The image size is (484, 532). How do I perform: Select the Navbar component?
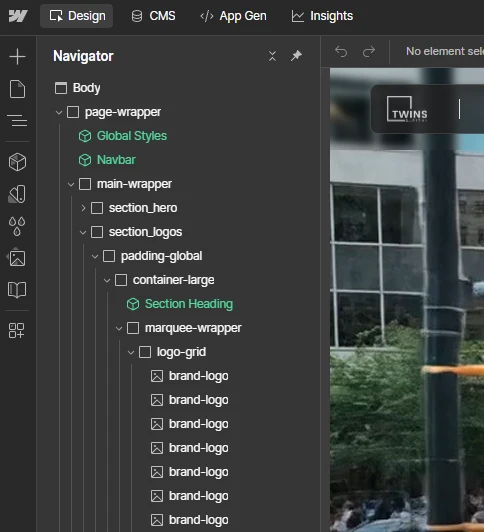(x=116, y=160)
